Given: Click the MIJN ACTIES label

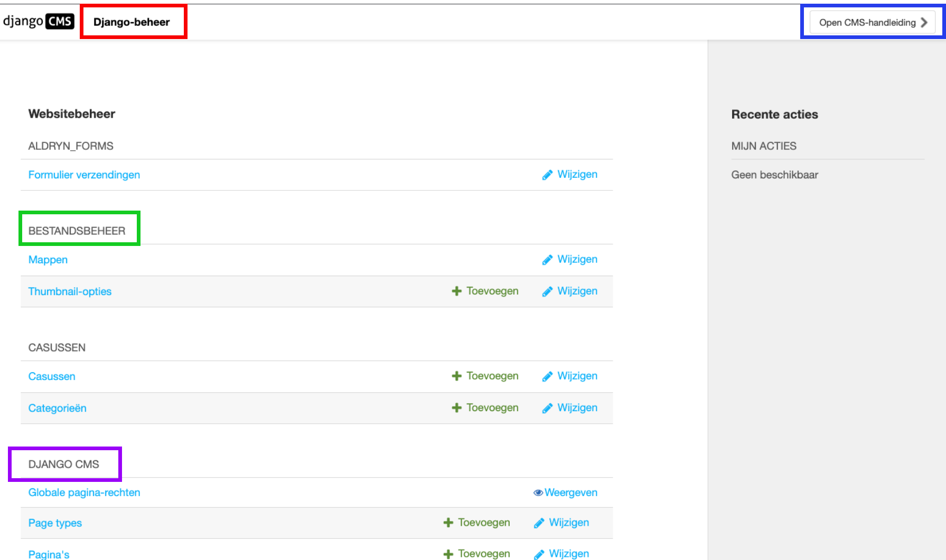Looking at the screenshot, I should (x=764, y=146).
